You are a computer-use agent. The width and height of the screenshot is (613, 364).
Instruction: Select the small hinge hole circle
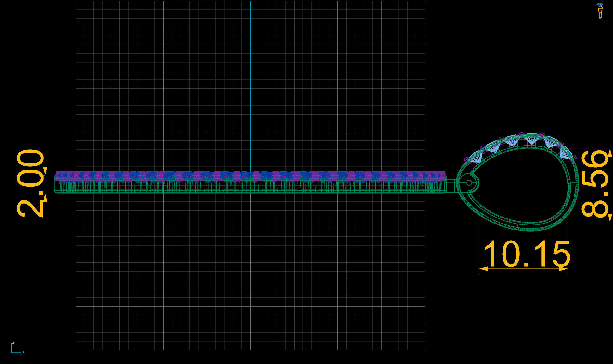pos(469,183)
